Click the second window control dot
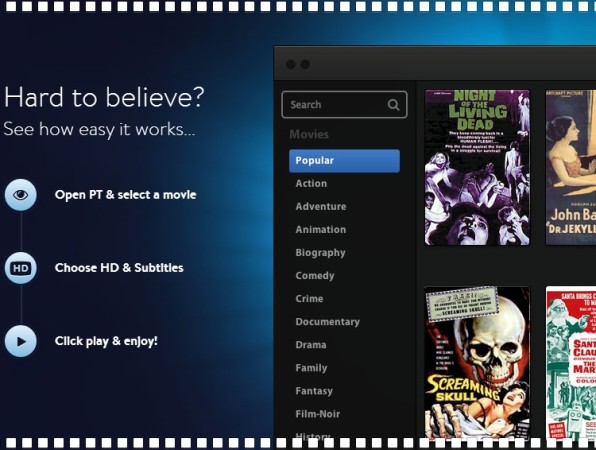The image size is (596, 450). tap(305, 64)
